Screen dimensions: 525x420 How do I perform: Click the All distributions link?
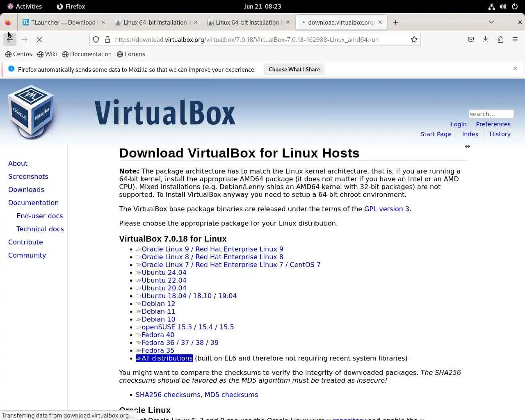pyautogui.click(x=164, y=358)
